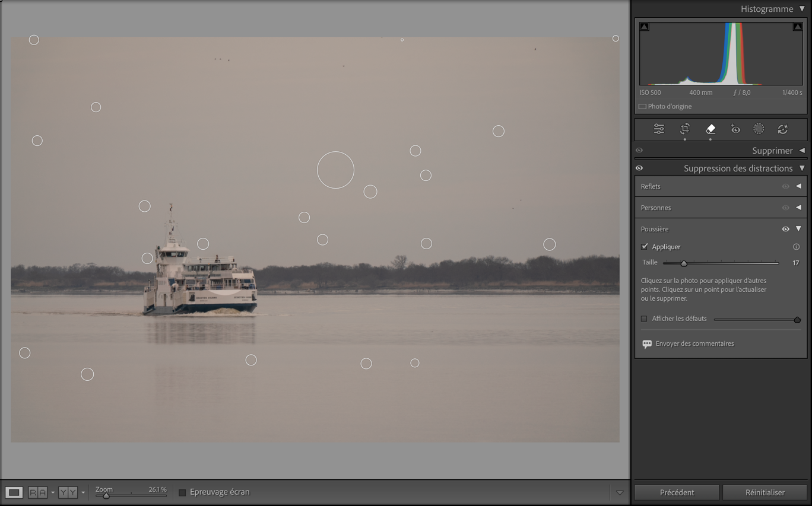Collapse the Histogramme panel

coord(802,9)
